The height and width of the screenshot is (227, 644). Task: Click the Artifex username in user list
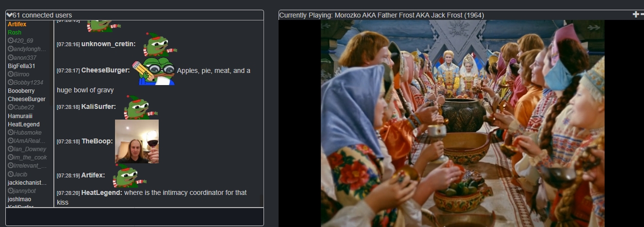(17, 24)
